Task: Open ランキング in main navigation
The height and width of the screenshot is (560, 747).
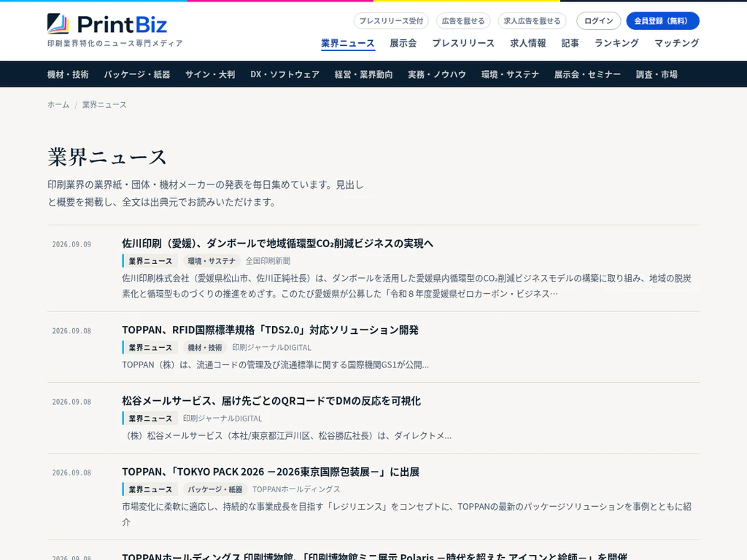Action: point(616,43)
